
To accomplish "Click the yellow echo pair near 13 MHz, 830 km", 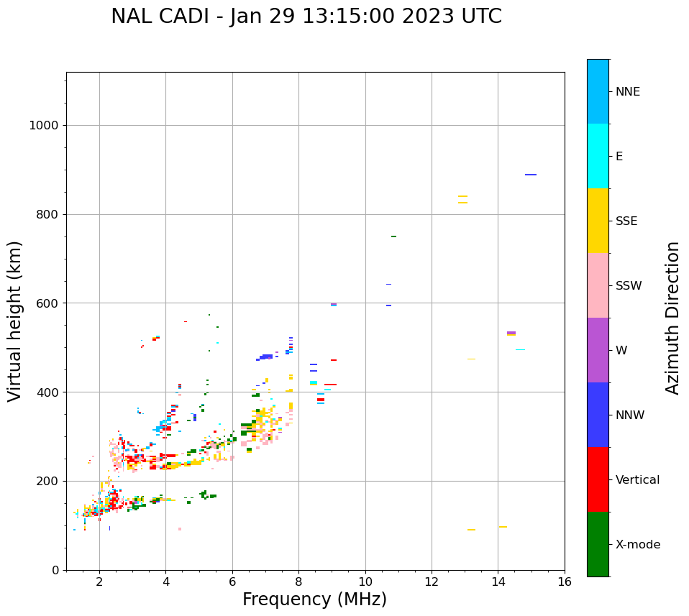I will 462,199.
